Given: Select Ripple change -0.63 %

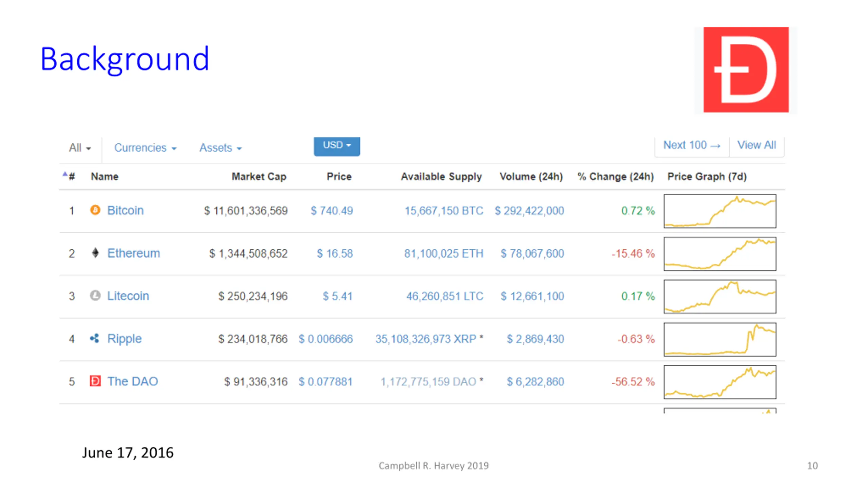Looking at the screenshot, I should (636, 339).
